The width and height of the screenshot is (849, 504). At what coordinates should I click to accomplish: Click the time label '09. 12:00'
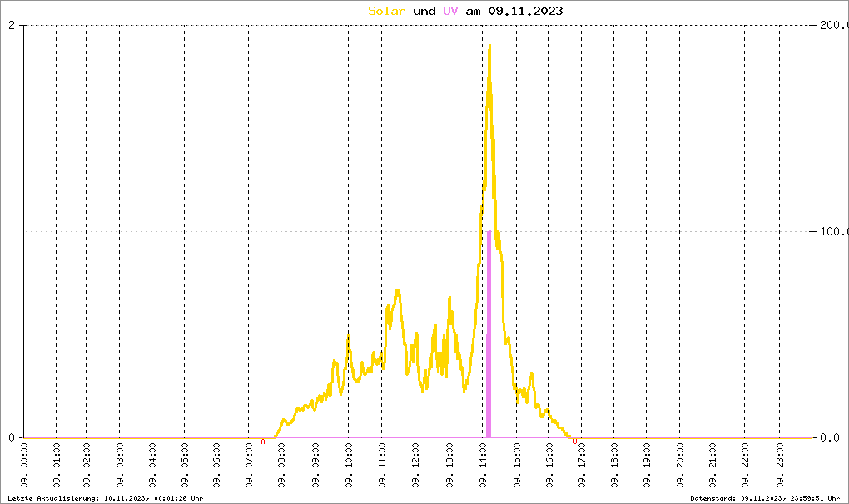click(416, 466)
